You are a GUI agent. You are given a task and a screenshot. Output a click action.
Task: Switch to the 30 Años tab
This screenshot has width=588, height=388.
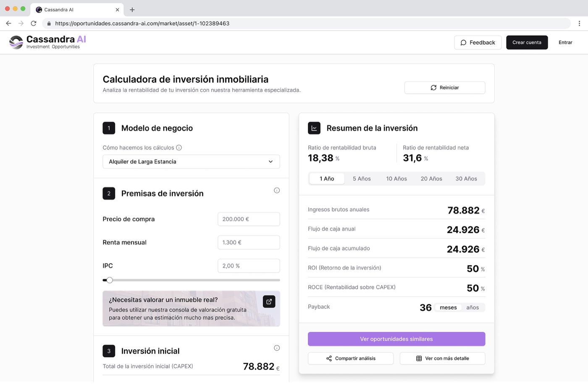pyautogui.click(x=466, y=179)
